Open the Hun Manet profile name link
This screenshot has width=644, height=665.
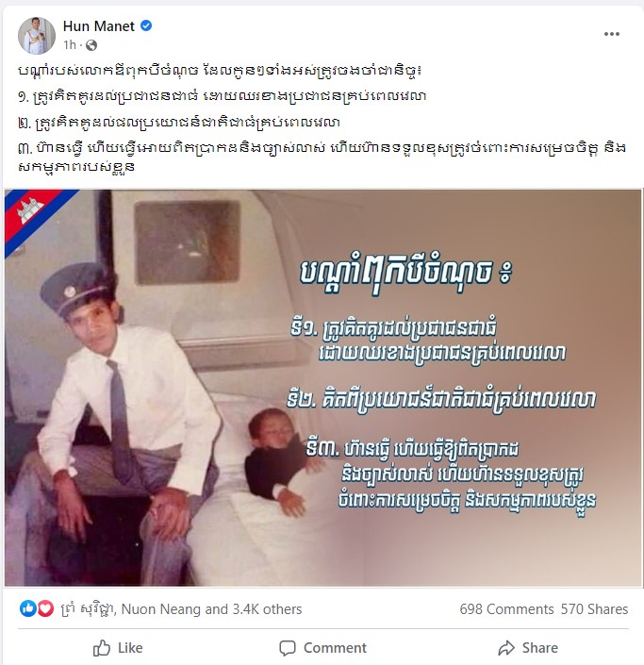point(98,26)
